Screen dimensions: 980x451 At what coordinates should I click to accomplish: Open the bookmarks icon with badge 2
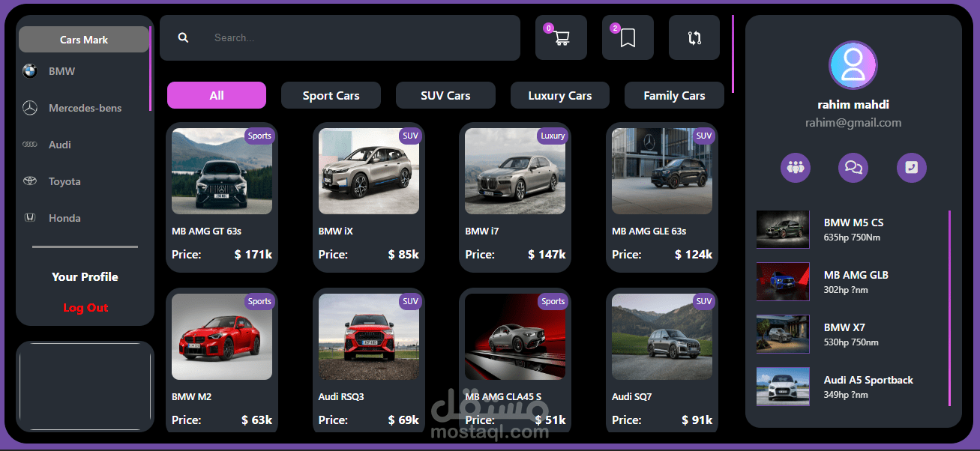point(628,37)
